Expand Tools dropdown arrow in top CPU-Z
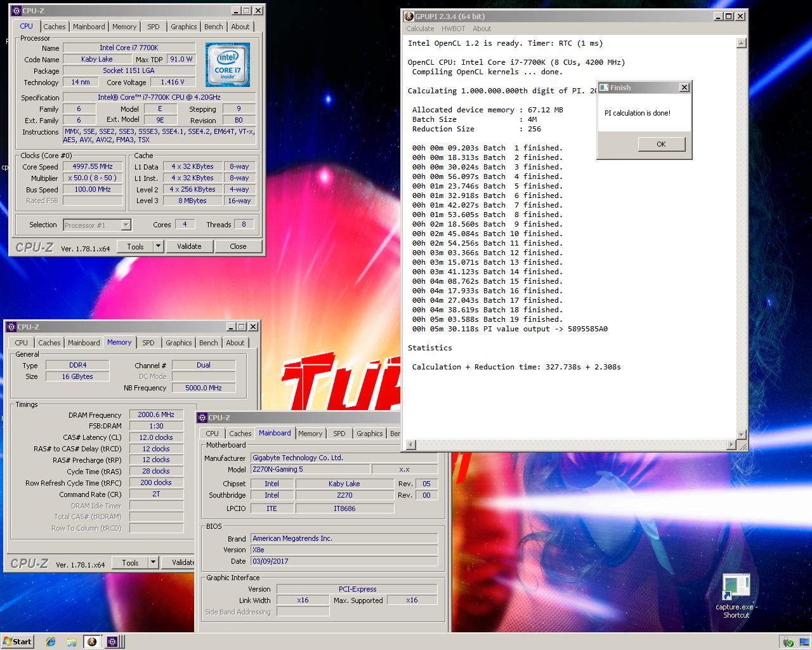The width and height of the screenshot is (812, 650). pos(159,246)
